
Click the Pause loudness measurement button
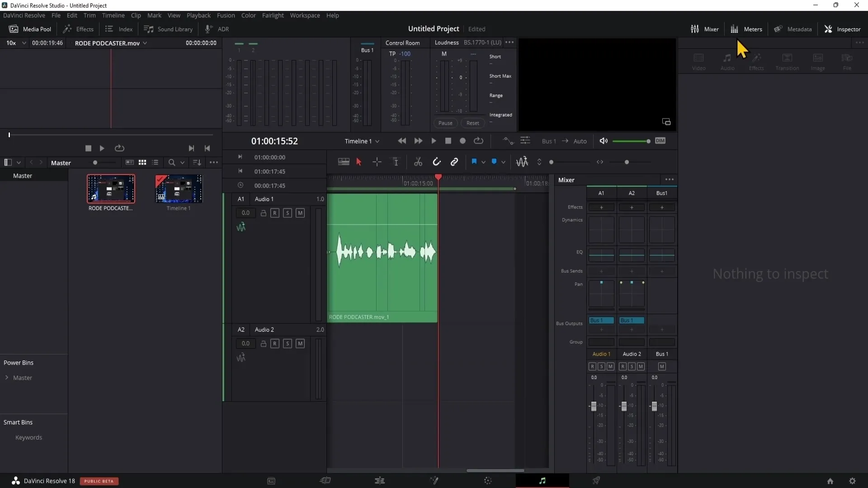click(445, 123)
